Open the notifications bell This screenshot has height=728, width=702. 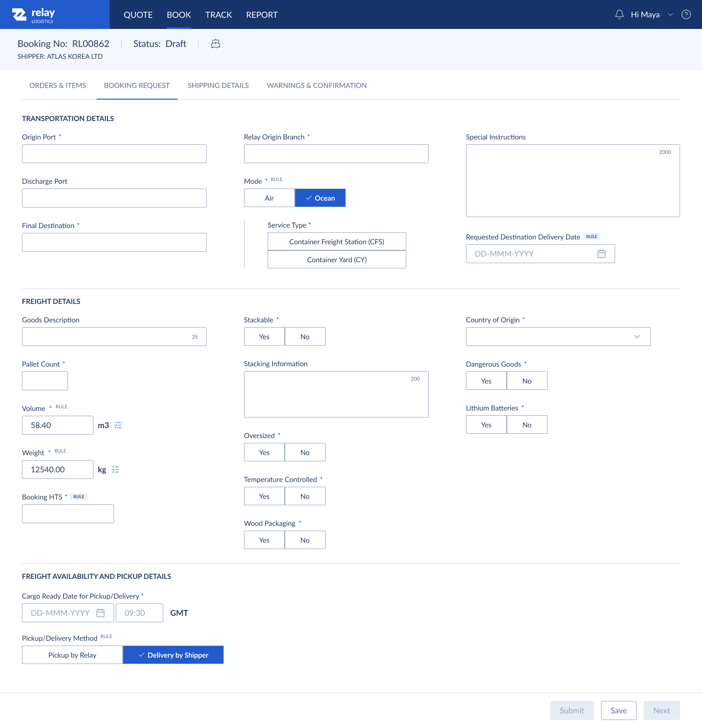[x=620, y=14]
